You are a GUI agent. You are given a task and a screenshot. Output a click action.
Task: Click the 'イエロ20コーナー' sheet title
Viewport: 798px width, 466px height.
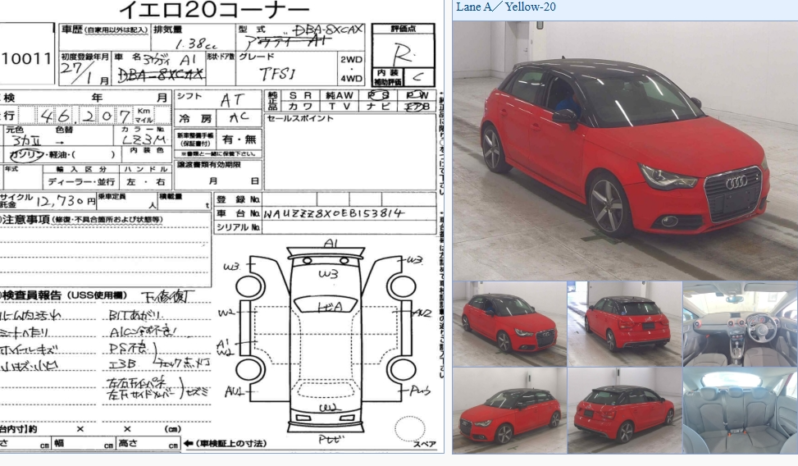tap(214, 10)
